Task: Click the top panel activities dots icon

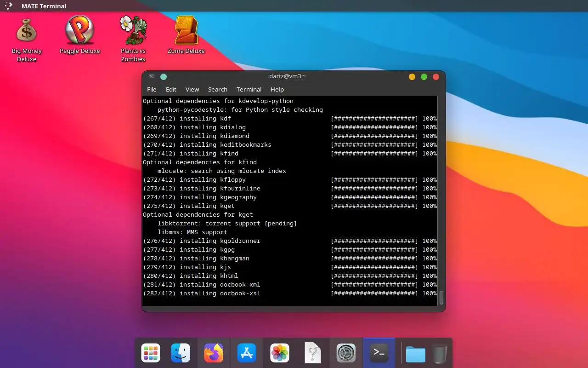Action: click(x=9, y=6)
